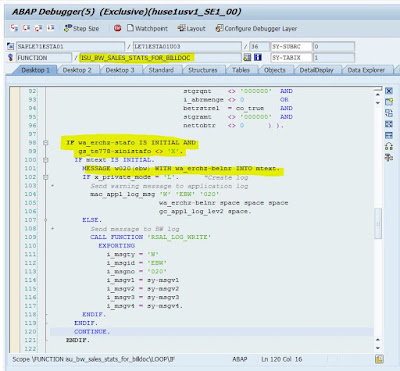
Task: Click the ENDIF on line 121
Action: pos(78,340)
